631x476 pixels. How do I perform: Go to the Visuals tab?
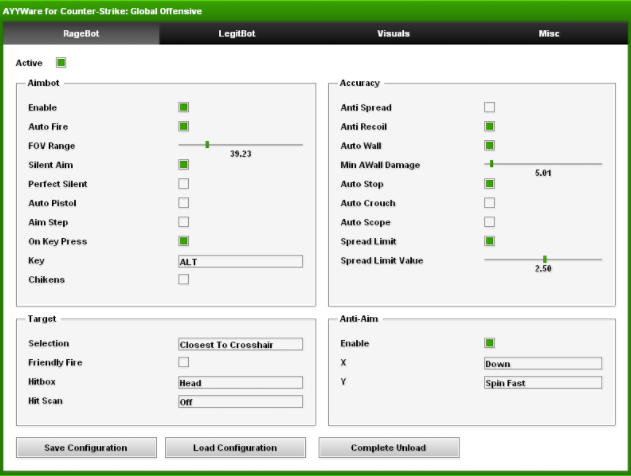point(393,33)
